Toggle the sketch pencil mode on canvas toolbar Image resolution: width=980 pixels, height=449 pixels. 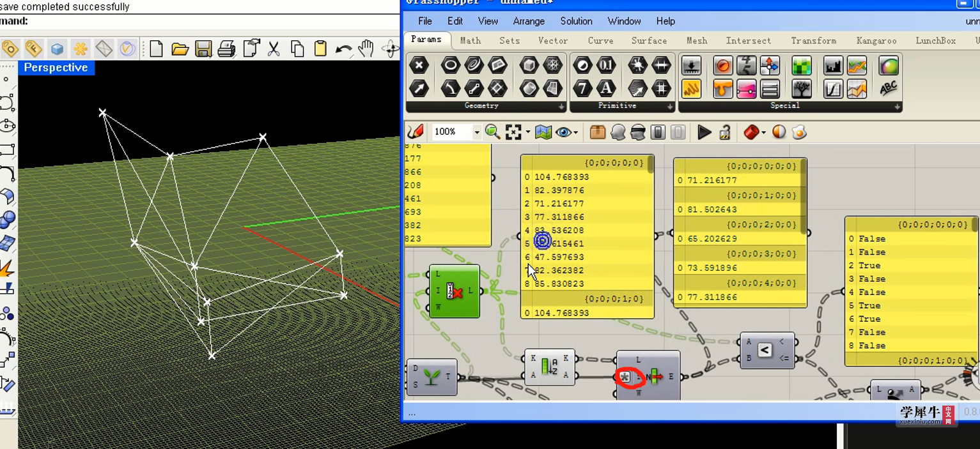416,132
